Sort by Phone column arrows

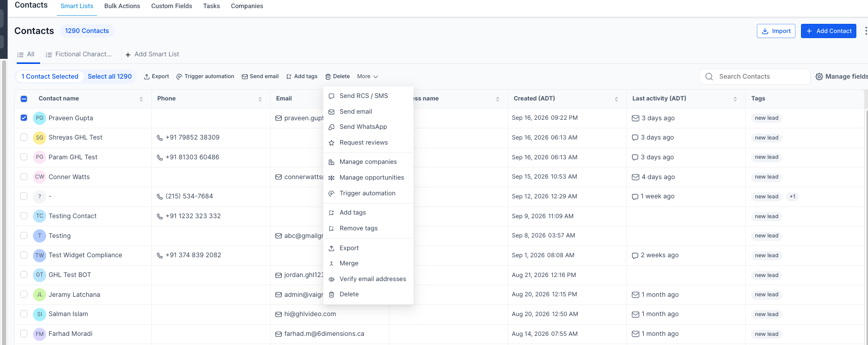(260, 99)
